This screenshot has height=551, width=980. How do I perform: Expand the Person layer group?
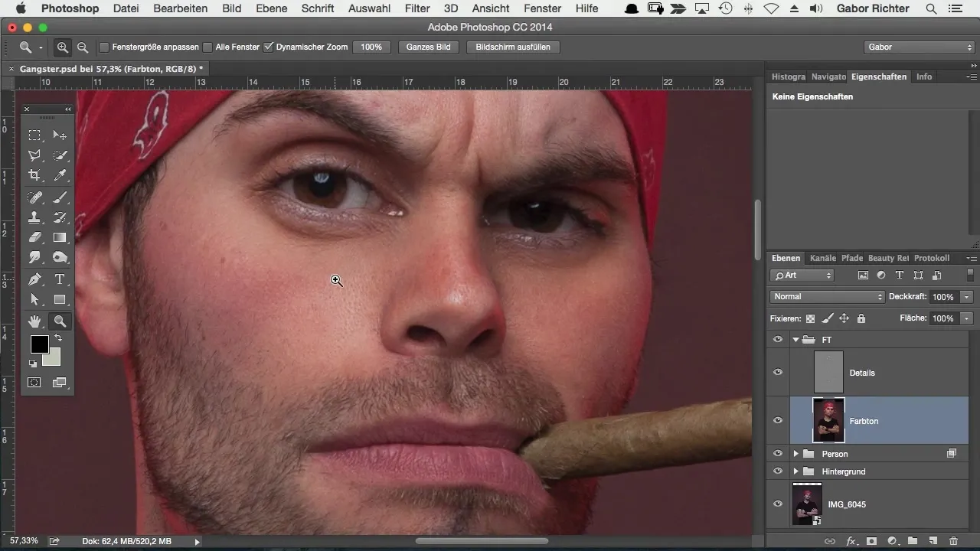pyautogui.click(x=796, y=454)
